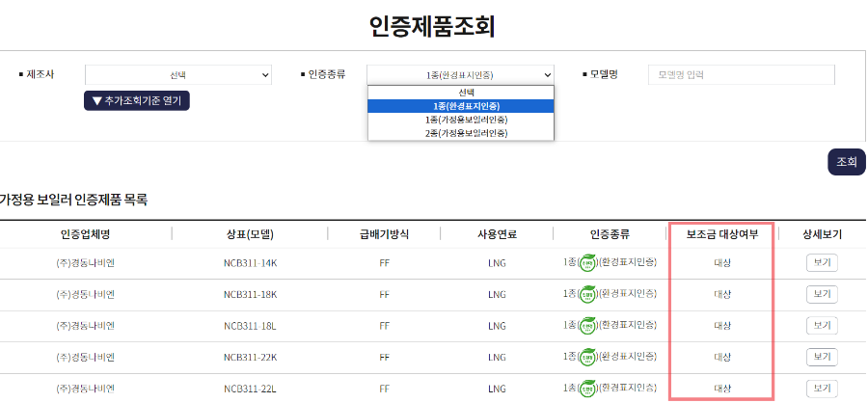Click the LNG cell in NCB311-18K row
868x403 pixels.
click(x=497, y=294)
